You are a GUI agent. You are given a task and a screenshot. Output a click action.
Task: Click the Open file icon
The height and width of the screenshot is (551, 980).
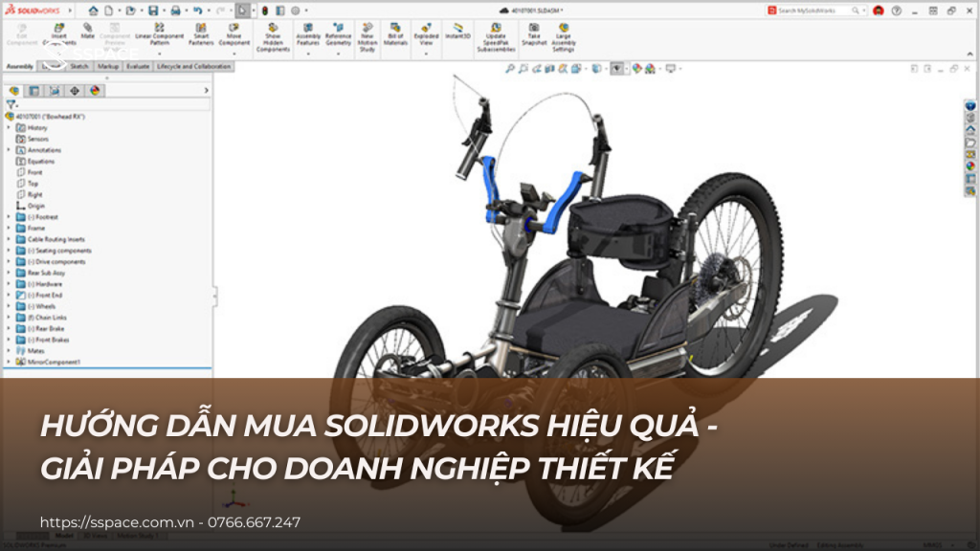click(x=130, y=11)
